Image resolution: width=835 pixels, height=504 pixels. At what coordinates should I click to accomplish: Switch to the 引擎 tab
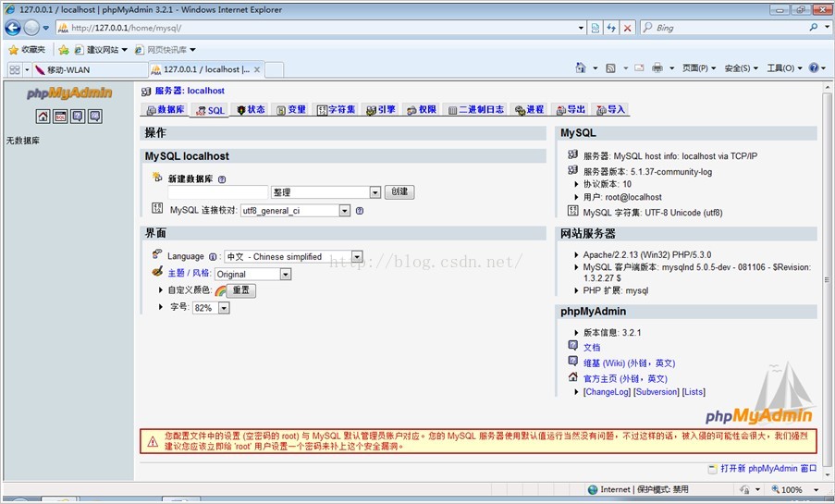[x=381, y=110]
